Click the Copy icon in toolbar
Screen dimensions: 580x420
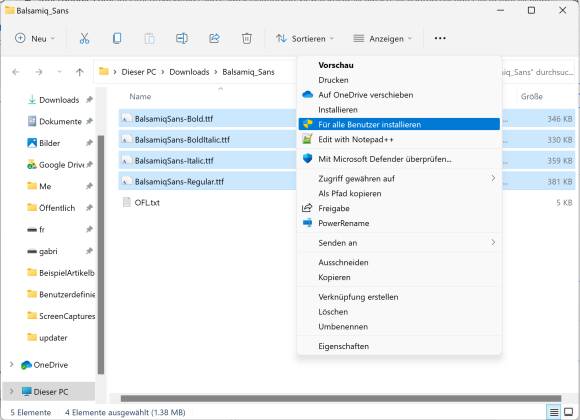click(117, 38)
